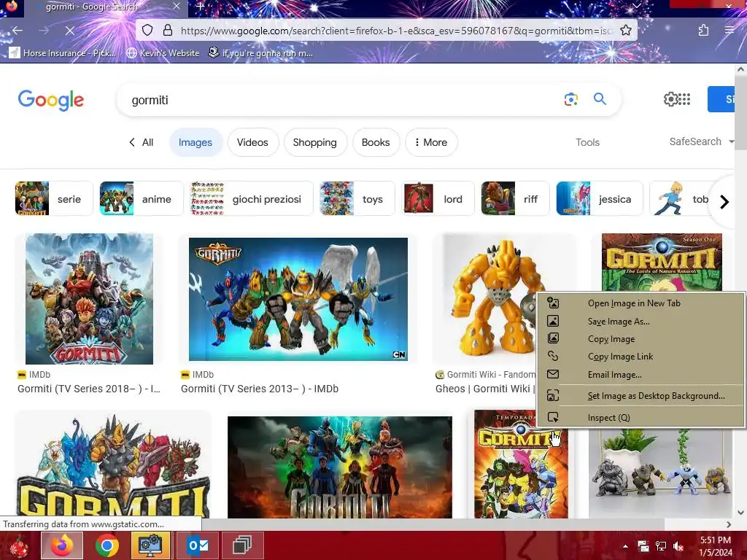747x560 pixels.
Task: Click the Set Desktop Background icon
Action: (553, 395)
